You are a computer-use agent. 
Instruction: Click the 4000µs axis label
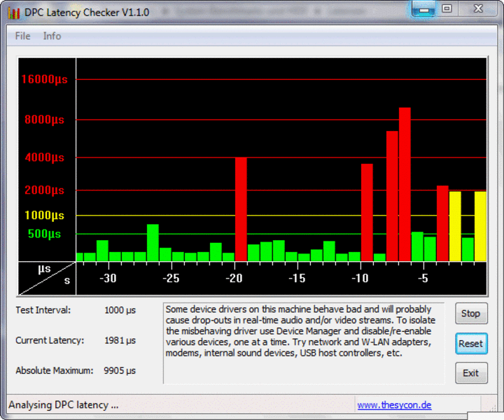pos(44,157)
